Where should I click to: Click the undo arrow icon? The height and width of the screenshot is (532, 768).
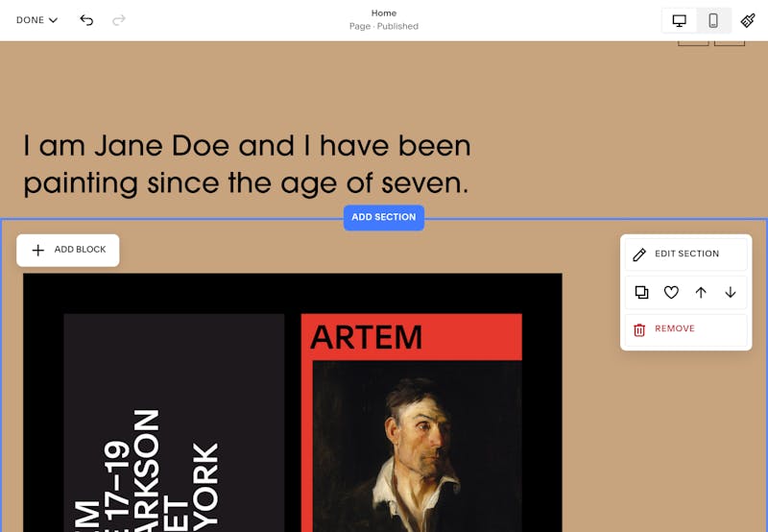click(86, 20)
